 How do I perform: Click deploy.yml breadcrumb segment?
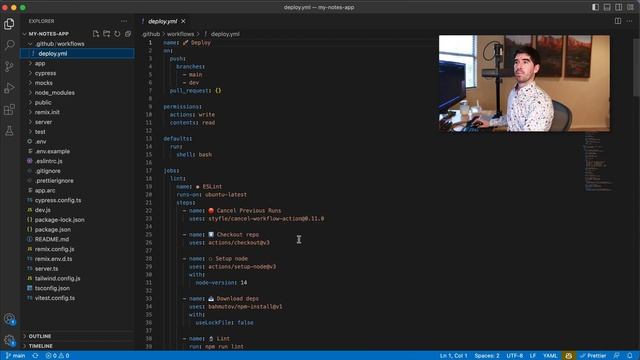[x=225, y=34]
